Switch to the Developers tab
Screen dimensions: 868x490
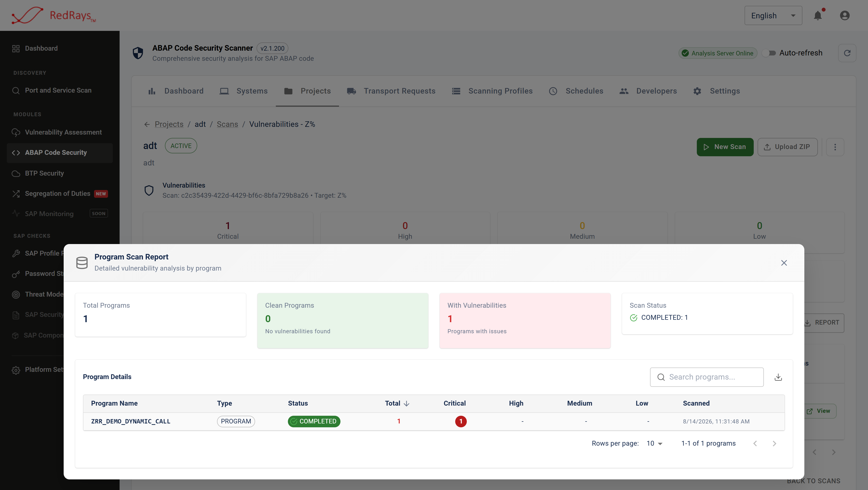pyautogui.click(x=648, y=91)
